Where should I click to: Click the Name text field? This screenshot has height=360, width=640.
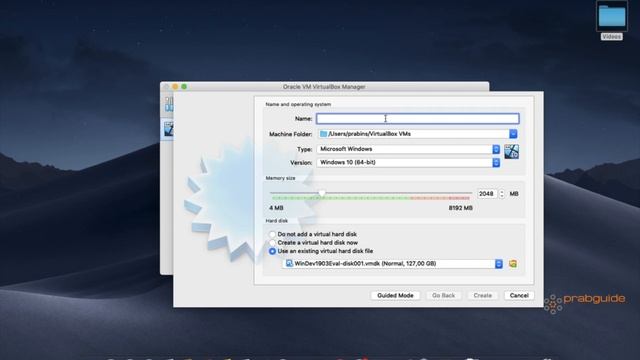418,118
